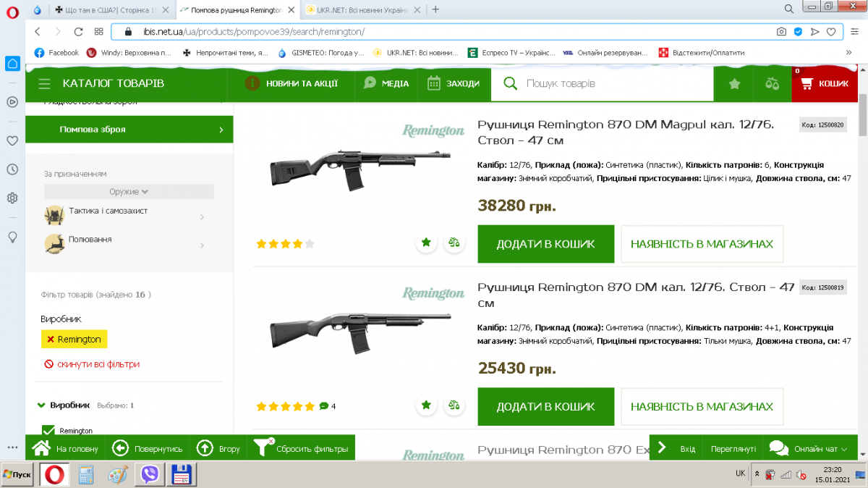This screenshot has height=488, width=868.
Task: Switch to the UKR.NET news tab
Action: [362, 9]
